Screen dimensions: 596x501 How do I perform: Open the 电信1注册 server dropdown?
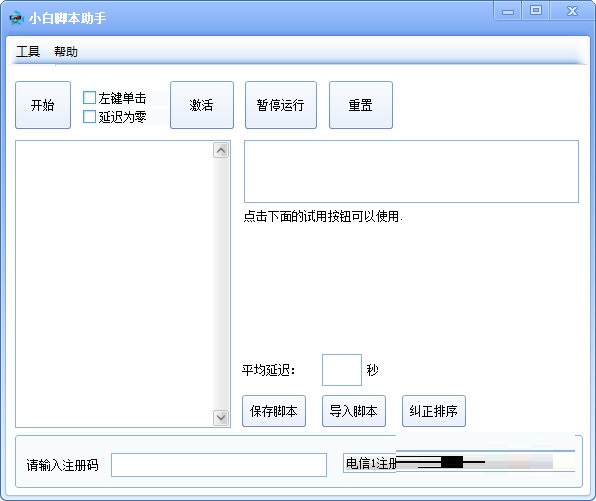click(x=459, y=463)
